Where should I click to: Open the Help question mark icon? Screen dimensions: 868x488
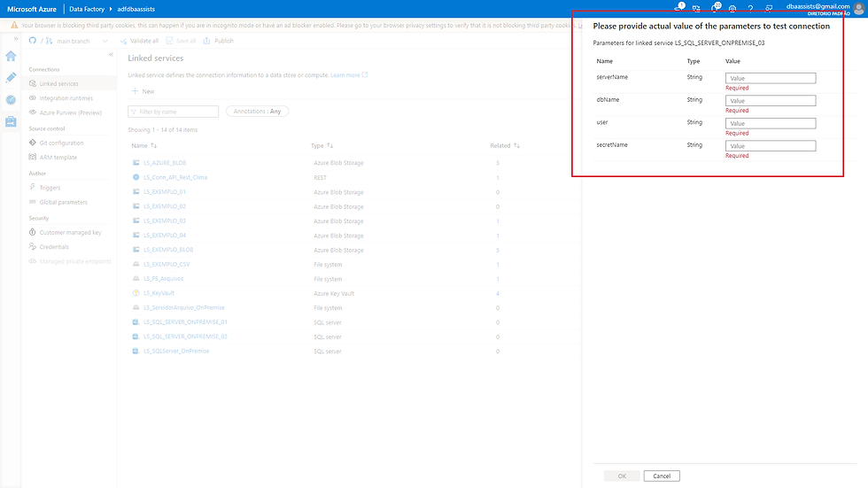click(x=751, y=8)
